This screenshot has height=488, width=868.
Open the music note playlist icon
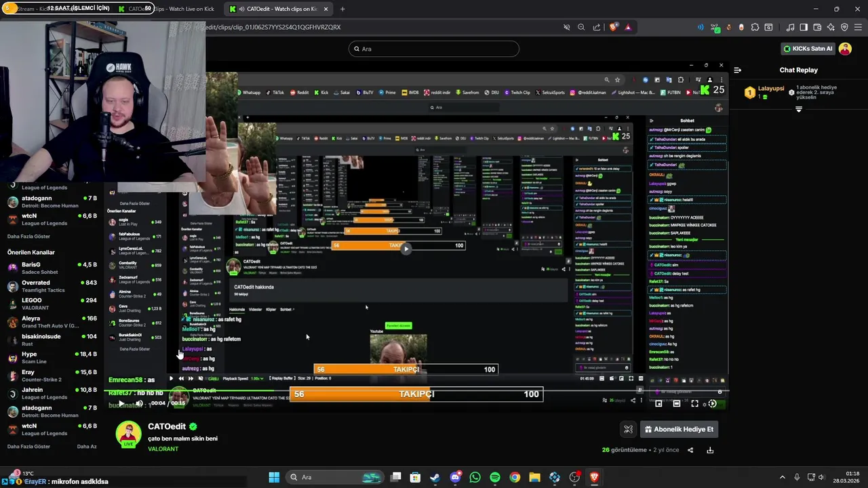click(790, 27)
